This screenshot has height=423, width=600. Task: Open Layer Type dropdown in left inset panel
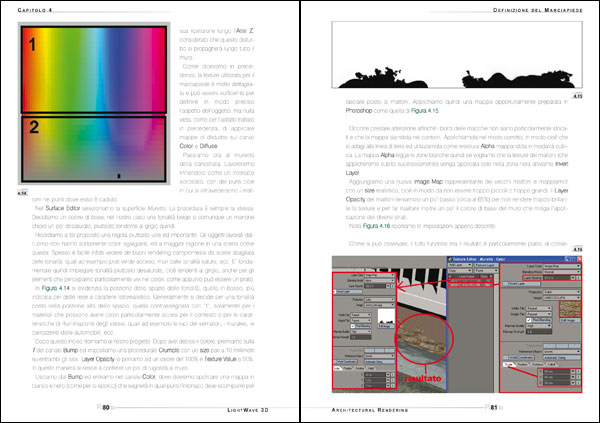click(x=380, y=275)
